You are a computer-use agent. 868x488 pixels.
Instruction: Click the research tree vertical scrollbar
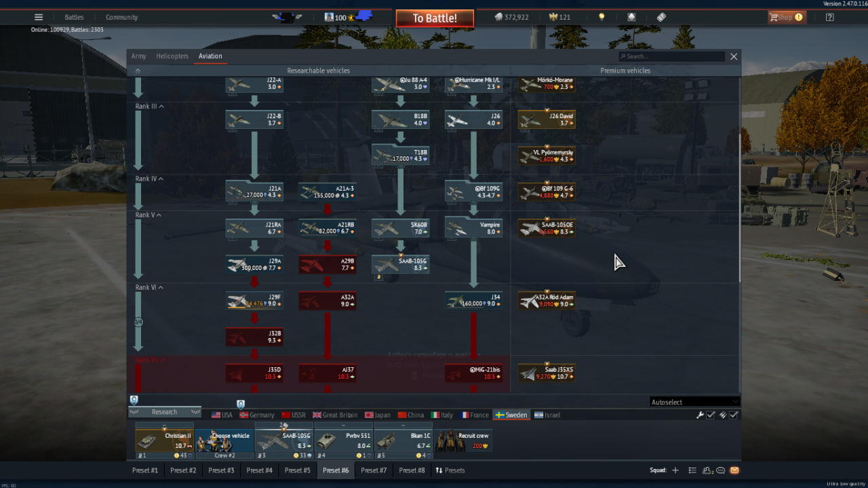point(739,204)
